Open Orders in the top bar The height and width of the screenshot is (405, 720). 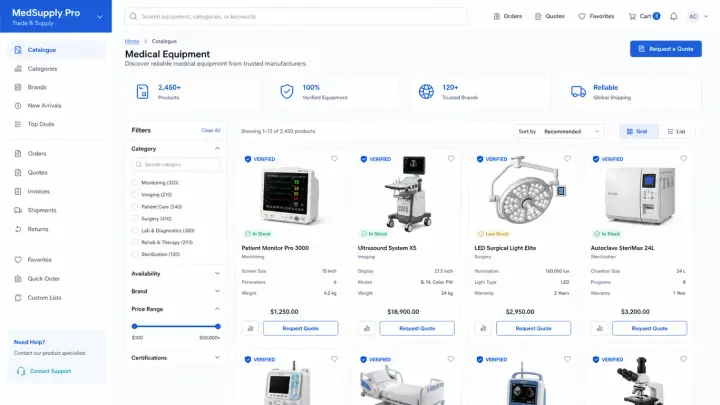(x=507, y=16)
